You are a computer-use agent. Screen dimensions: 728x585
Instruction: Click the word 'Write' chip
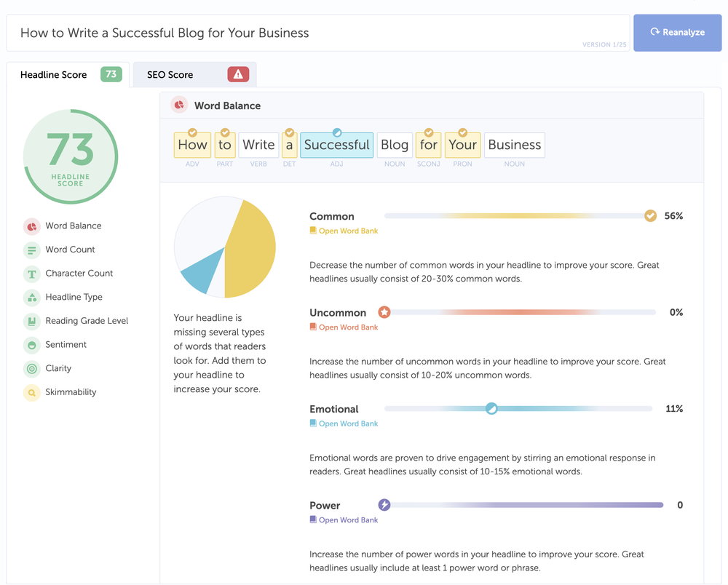[258, 145]
